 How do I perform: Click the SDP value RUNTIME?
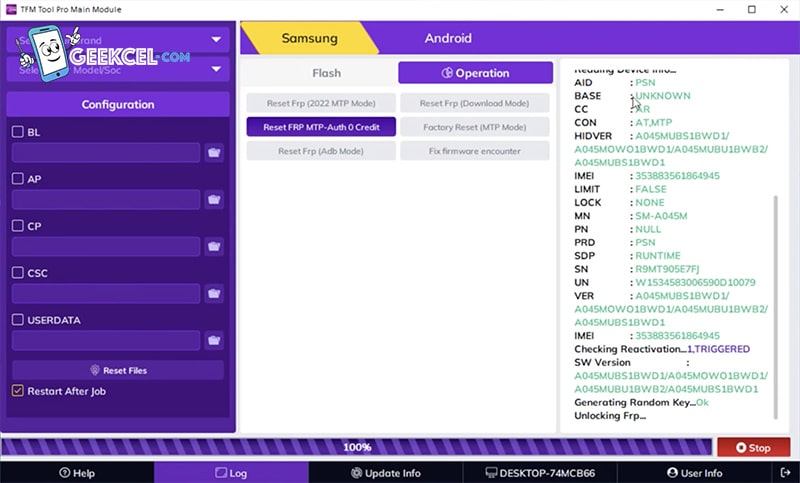pyautogui.click(x=658, y=256)
